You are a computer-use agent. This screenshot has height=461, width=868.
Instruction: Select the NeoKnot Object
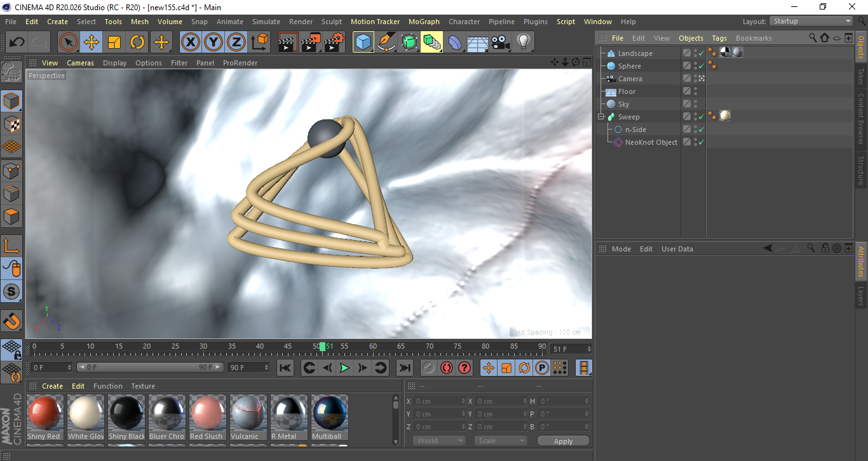651,142
